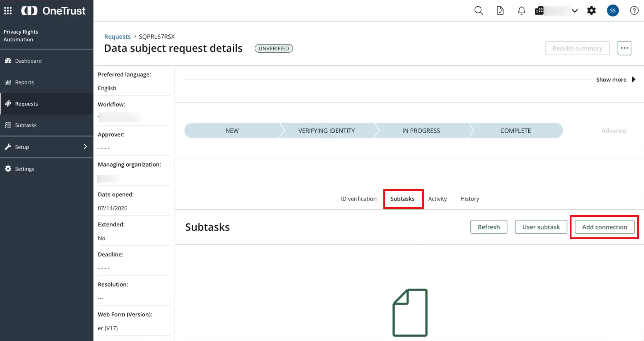Click the Setup wrench icon

(8, 147)
